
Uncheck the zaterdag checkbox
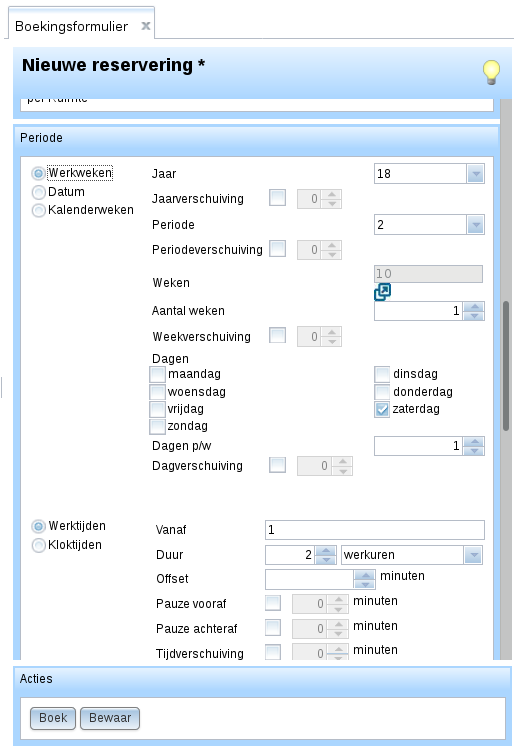click(x=382, y=409)
